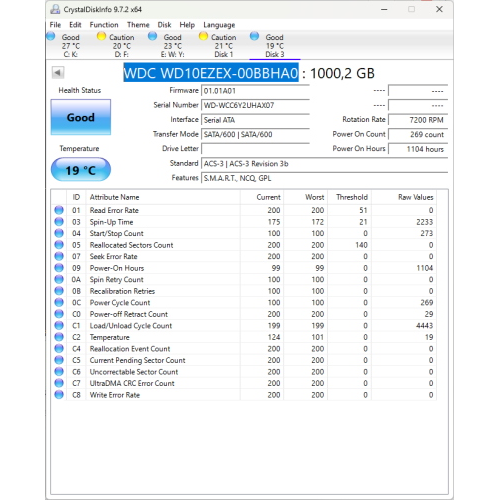Click the Current column header
500x500 pixels.
262,197
